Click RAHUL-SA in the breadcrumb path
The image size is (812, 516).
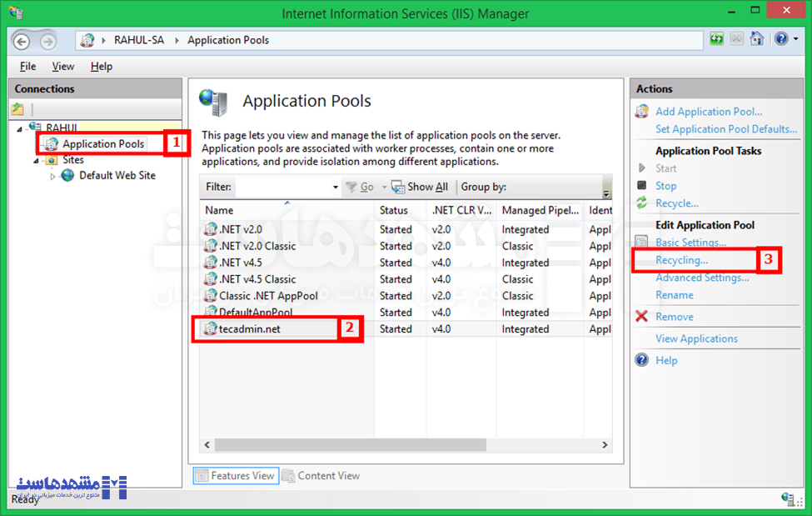(x=139, y=40)
